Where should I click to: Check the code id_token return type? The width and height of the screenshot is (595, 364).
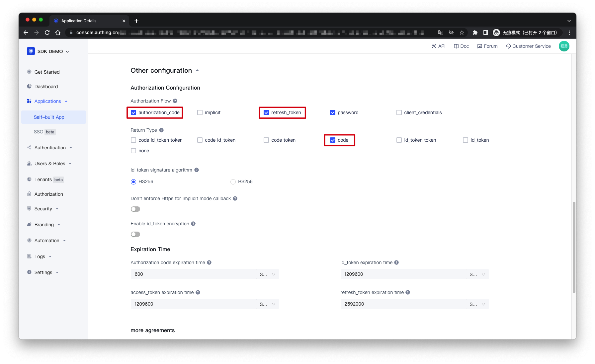(x=200, y=140)
